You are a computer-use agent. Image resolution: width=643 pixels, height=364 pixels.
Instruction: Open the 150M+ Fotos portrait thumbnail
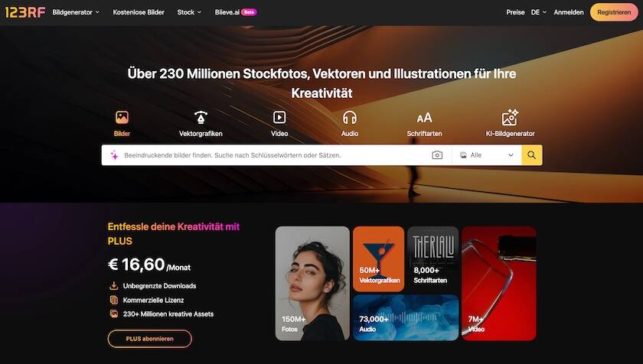[x=312, y=284]
